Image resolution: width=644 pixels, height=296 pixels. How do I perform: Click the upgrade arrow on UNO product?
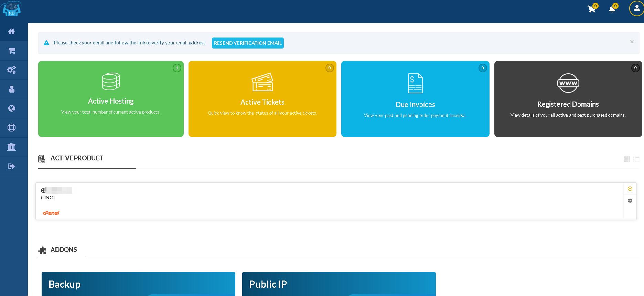pos(630,189)
